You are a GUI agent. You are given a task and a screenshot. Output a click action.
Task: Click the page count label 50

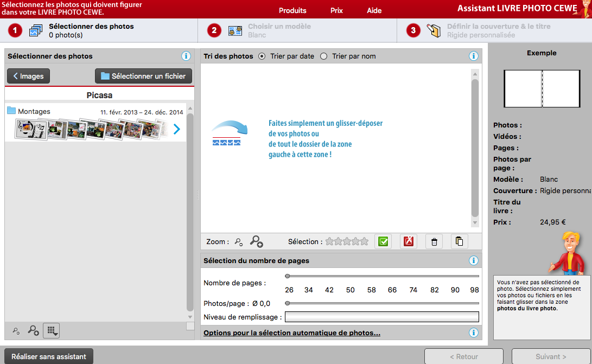tap(351, 290)
